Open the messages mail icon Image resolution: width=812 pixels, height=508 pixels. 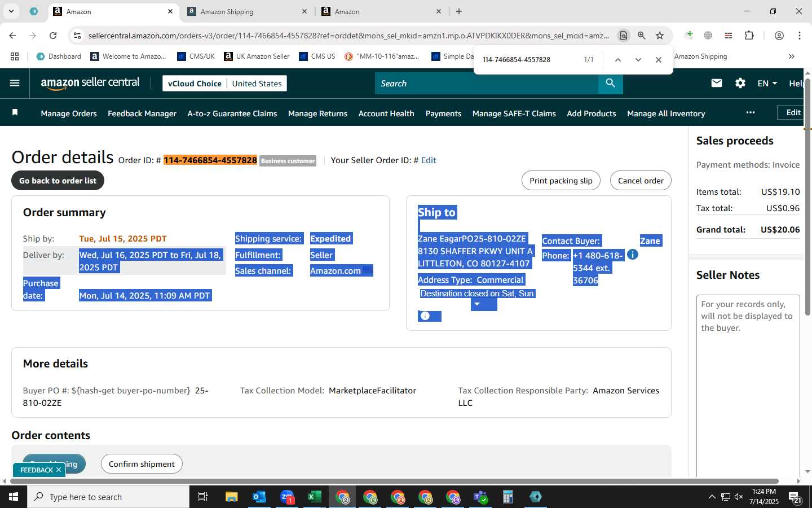click(x=717, y=83)
